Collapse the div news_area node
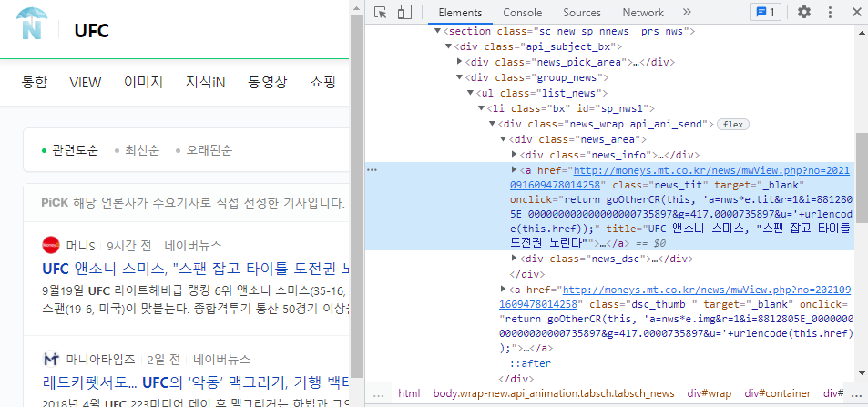Screen dimensions: 868x407 [503, 139]
